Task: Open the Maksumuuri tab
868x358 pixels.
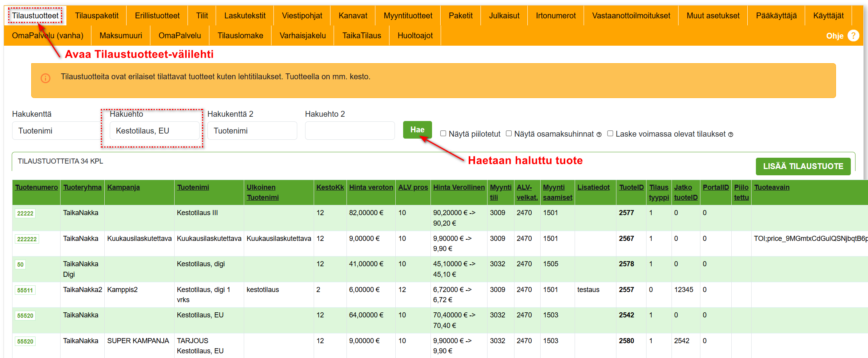Action: point(121,36)
